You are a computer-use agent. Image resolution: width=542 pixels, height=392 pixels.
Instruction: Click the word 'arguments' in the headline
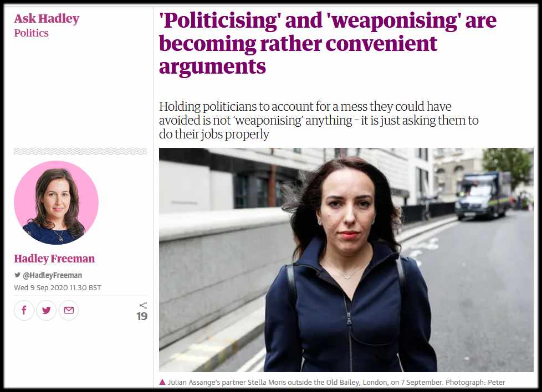coord(212,66)
